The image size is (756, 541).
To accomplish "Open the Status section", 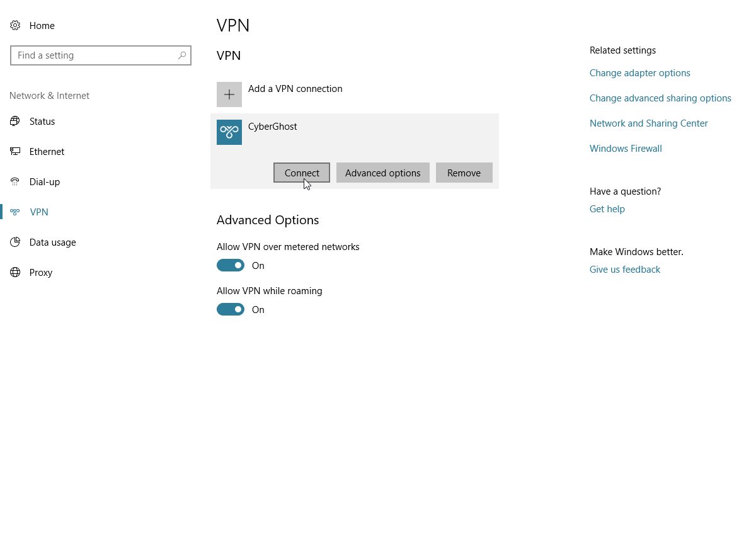I will 42,122.
